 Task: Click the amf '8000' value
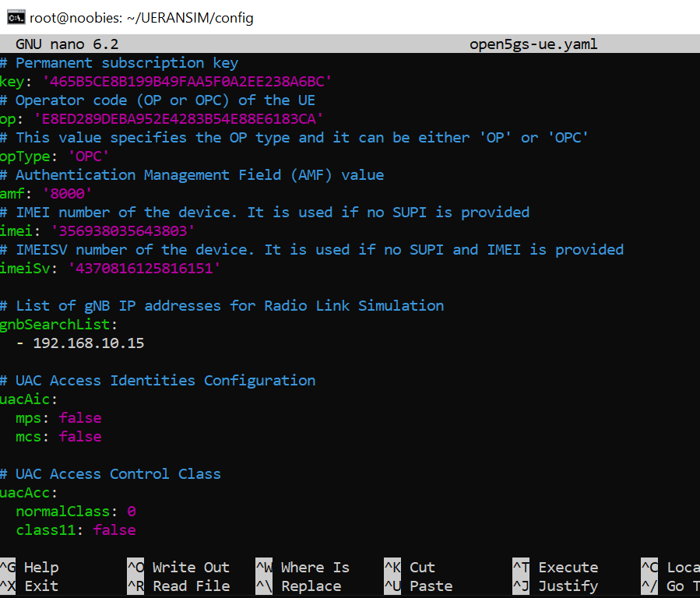(x=68, y=193)
